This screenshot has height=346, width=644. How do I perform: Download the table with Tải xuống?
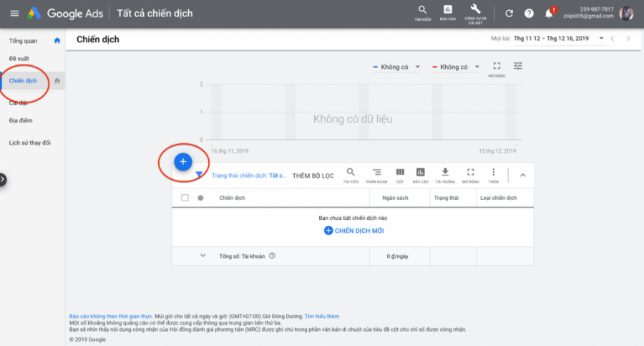coord(445,176)
